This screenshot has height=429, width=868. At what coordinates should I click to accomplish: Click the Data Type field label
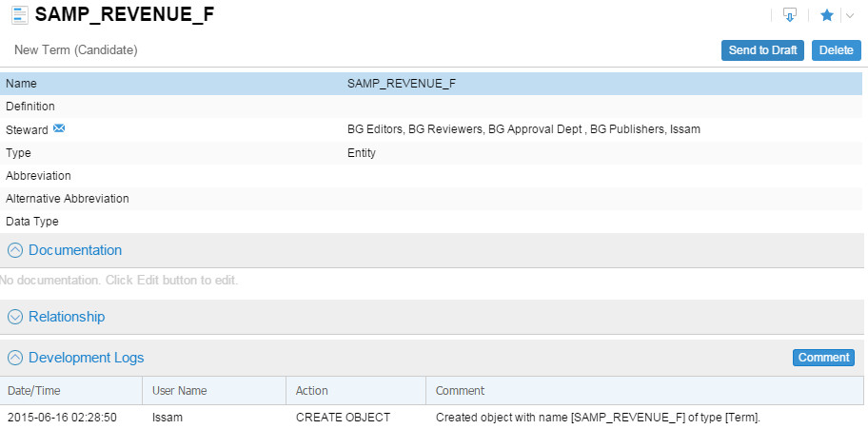(32, 222)
